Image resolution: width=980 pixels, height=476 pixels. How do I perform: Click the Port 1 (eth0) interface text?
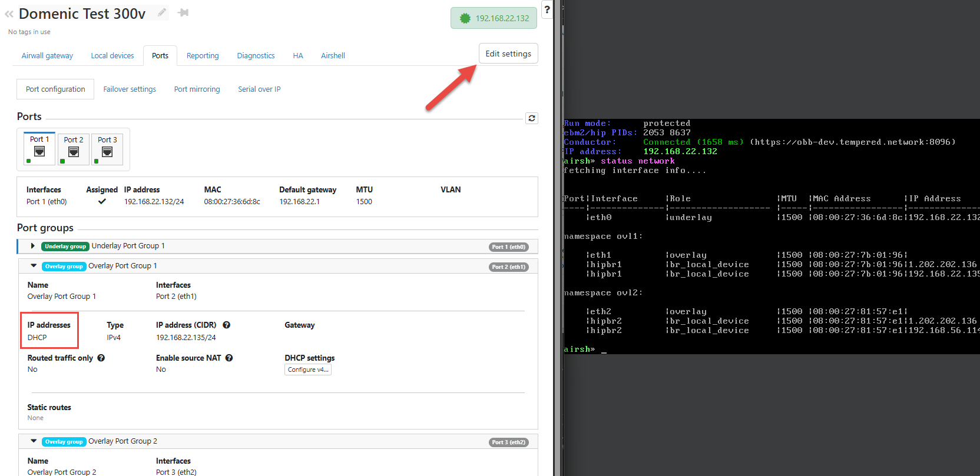point(47,202)
